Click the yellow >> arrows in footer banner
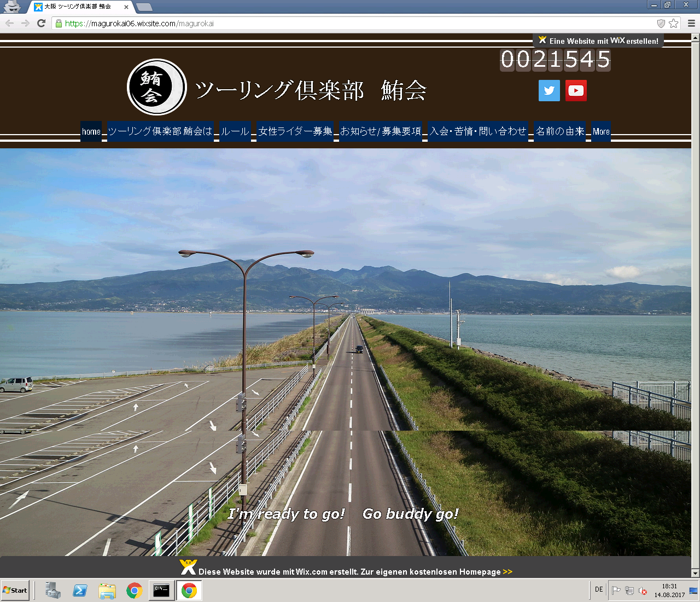 coord(507,571)
